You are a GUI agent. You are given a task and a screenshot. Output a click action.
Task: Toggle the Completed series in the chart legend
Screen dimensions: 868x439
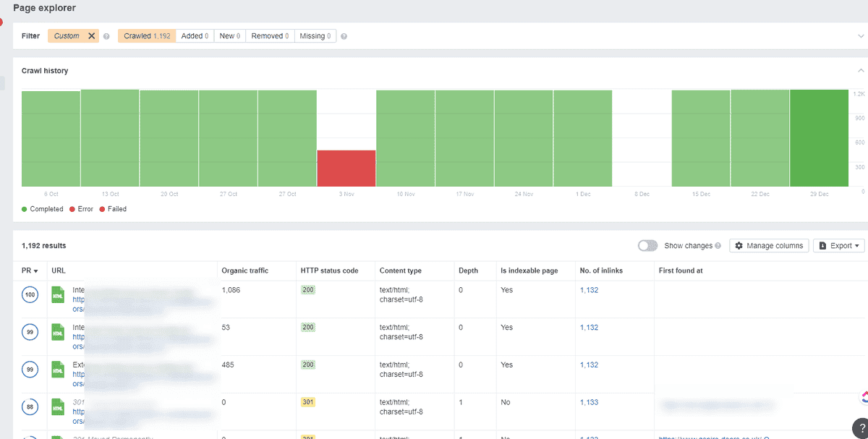tap(43, 209)
